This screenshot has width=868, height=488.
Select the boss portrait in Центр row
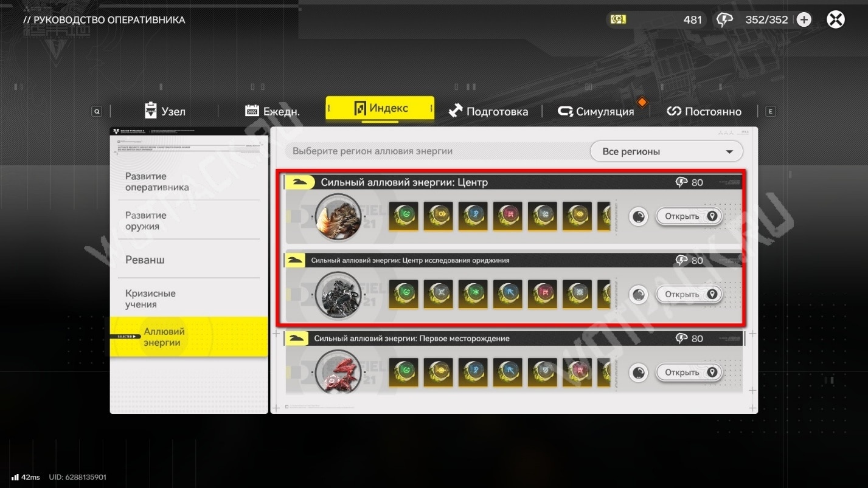(x=339, y=216)
